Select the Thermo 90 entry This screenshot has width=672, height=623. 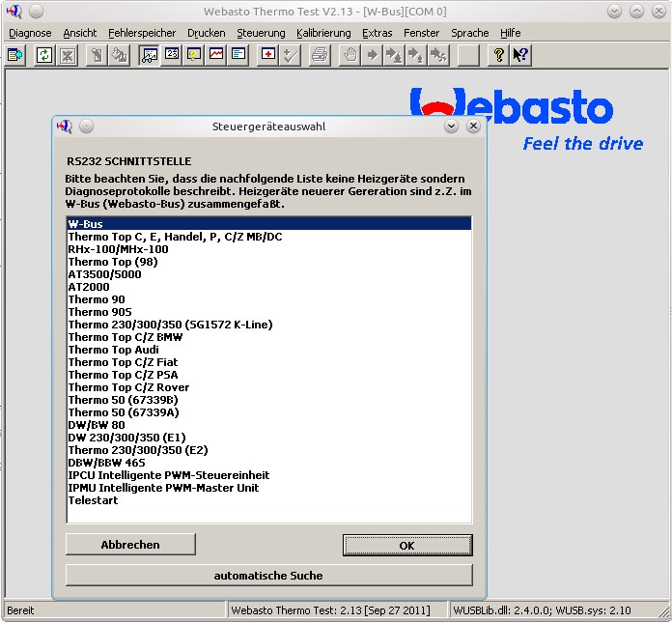(269, 299)
